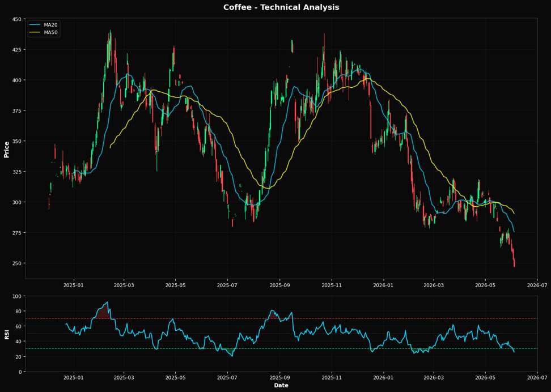
Task: Click the 2025-07 price chart date tick
Action: [x=227, y=285]
